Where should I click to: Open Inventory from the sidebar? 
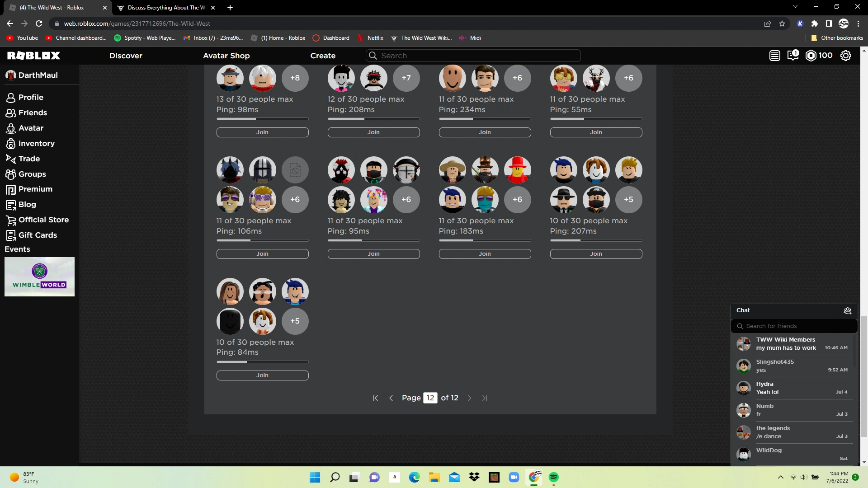click(36, 143)
